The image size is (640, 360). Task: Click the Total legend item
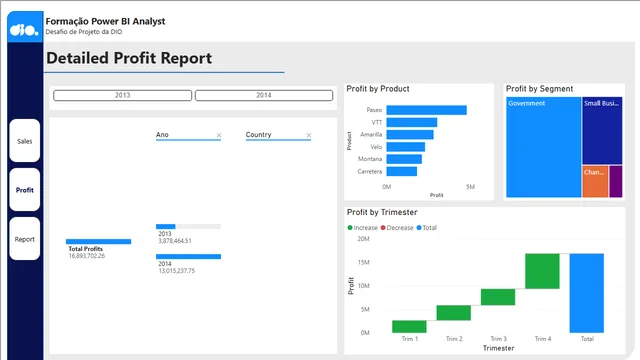pos(427,228)
